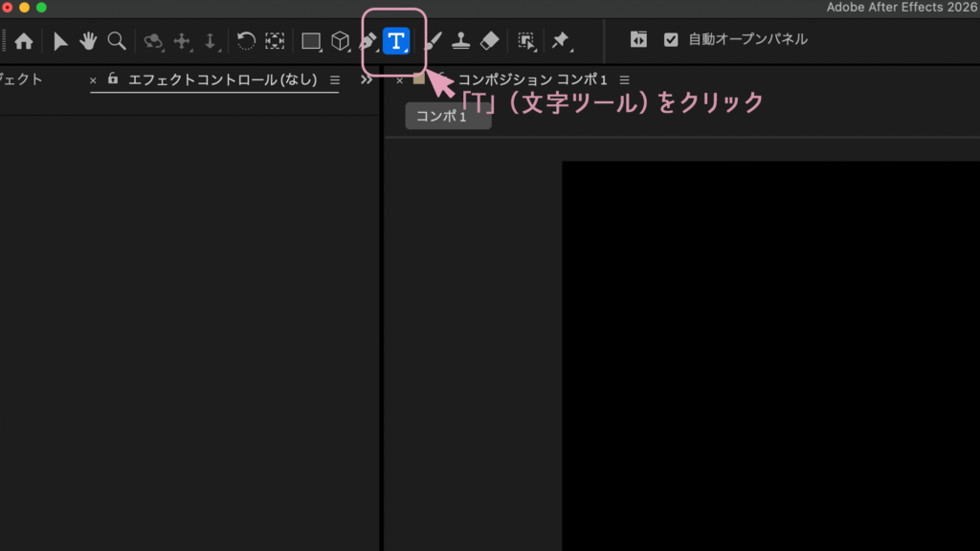Screen dimensions: 980x551
Task: Switch to the コンポジション コンポ 1 tab
Action: click(x=532, y=80)
